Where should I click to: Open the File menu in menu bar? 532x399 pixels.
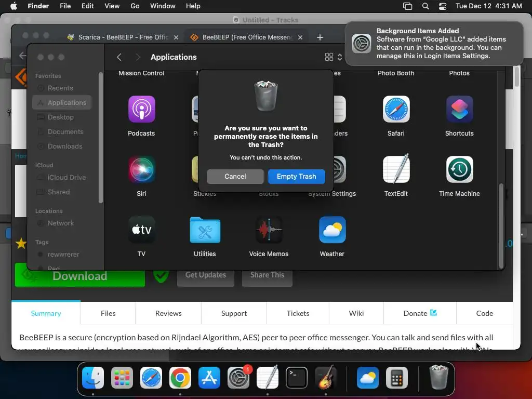65,6
